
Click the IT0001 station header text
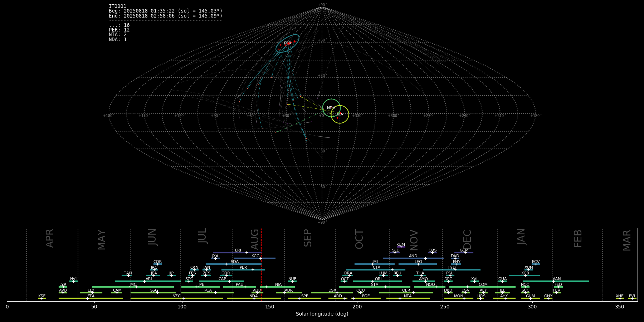[x=117, y=6]
